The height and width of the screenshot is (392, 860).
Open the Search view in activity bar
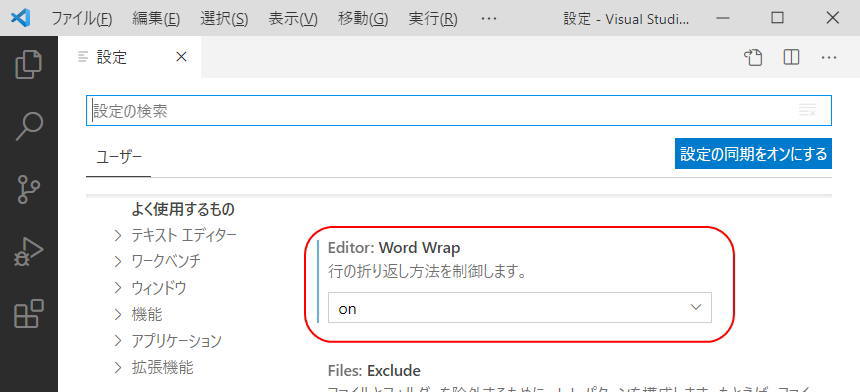coord(29,127)
